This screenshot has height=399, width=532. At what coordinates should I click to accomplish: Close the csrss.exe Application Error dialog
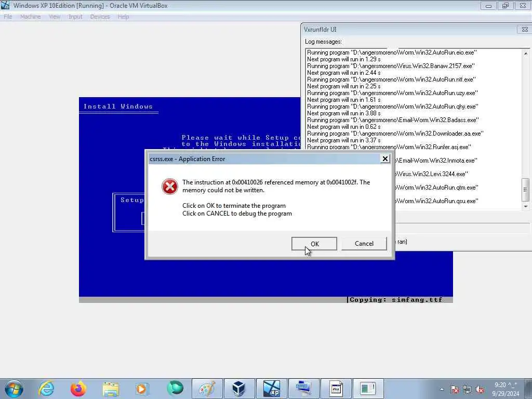(x=385, y=159)
